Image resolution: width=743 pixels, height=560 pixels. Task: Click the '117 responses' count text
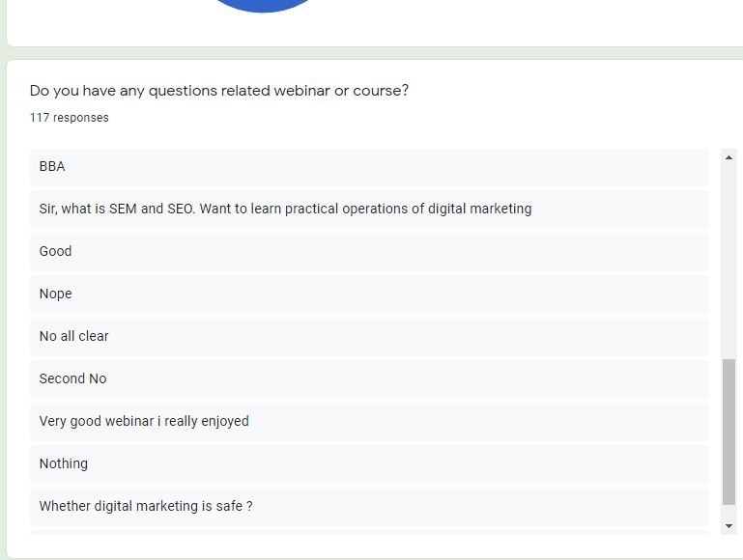[x=70, y=118]
